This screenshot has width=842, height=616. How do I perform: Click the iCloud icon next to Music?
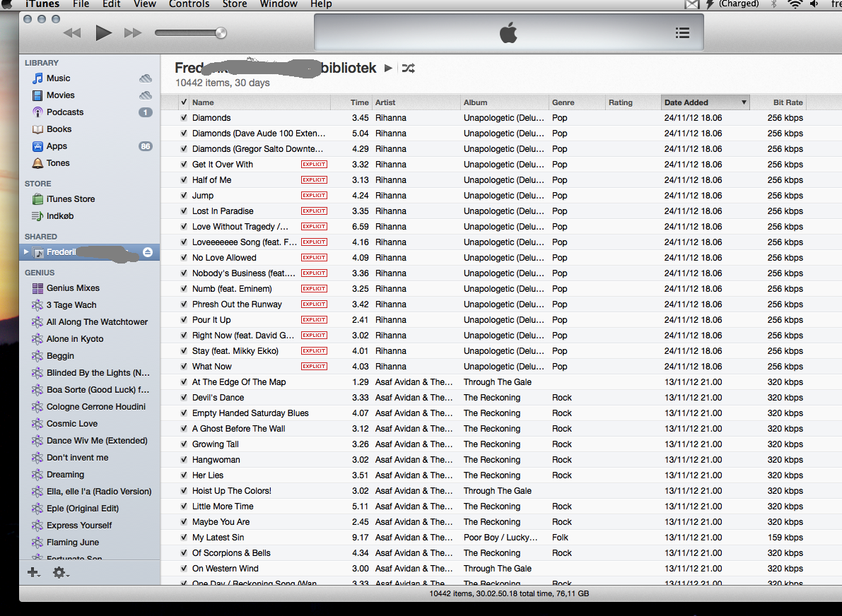(x=146, y=78)
